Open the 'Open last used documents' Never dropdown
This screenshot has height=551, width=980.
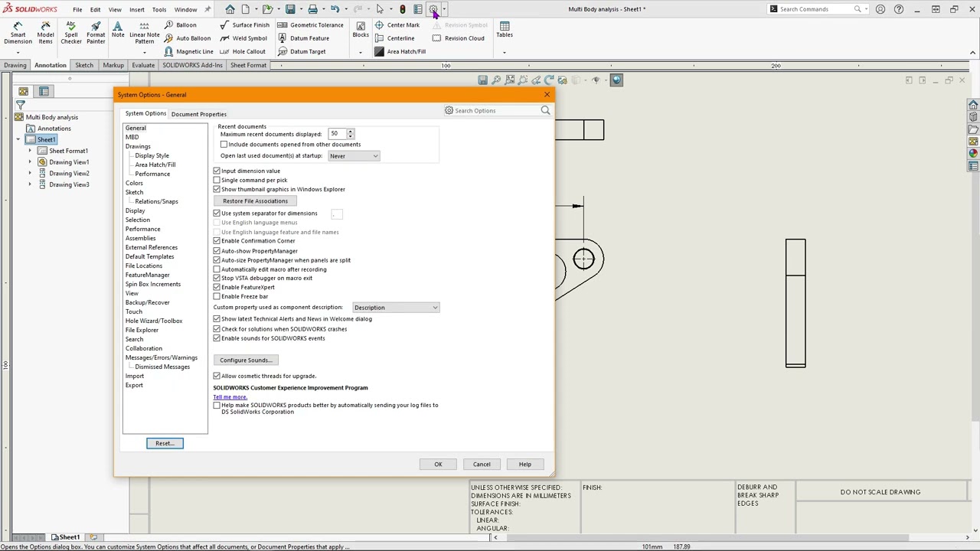coord(354,155)
